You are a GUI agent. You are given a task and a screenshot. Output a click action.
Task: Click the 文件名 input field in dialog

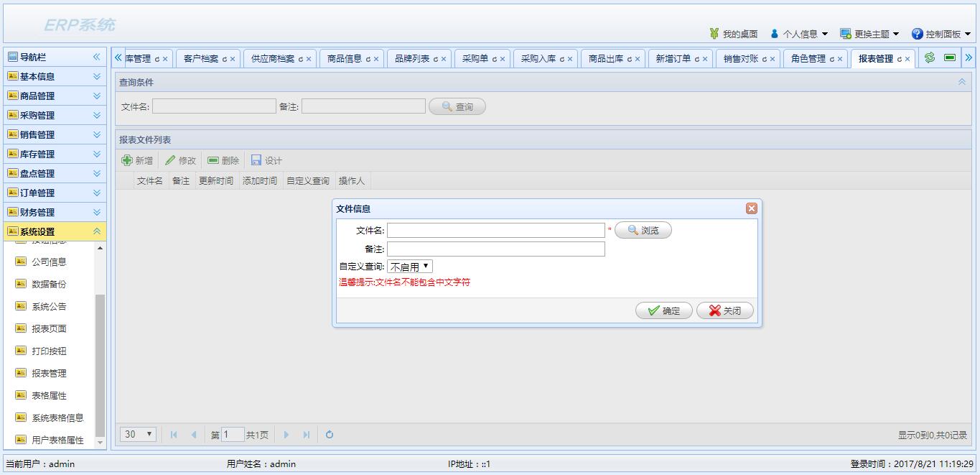[495, 230]
